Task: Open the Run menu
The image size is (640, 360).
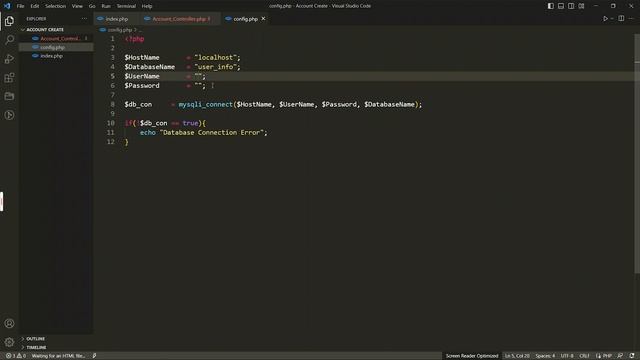Action: pyautogui.click(x=106, y=6)
